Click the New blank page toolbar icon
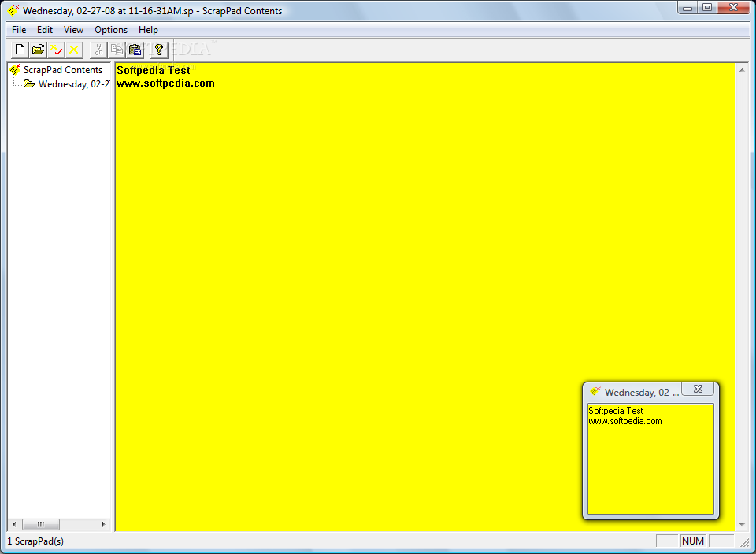756x554 pixels. [x=20, y=50]
